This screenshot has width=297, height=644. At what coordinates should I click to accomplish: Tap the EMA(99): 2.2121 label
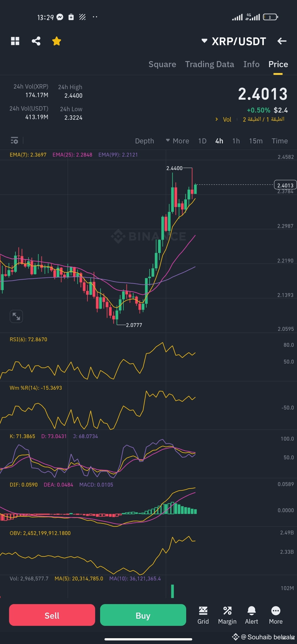(x=118, y=155)
